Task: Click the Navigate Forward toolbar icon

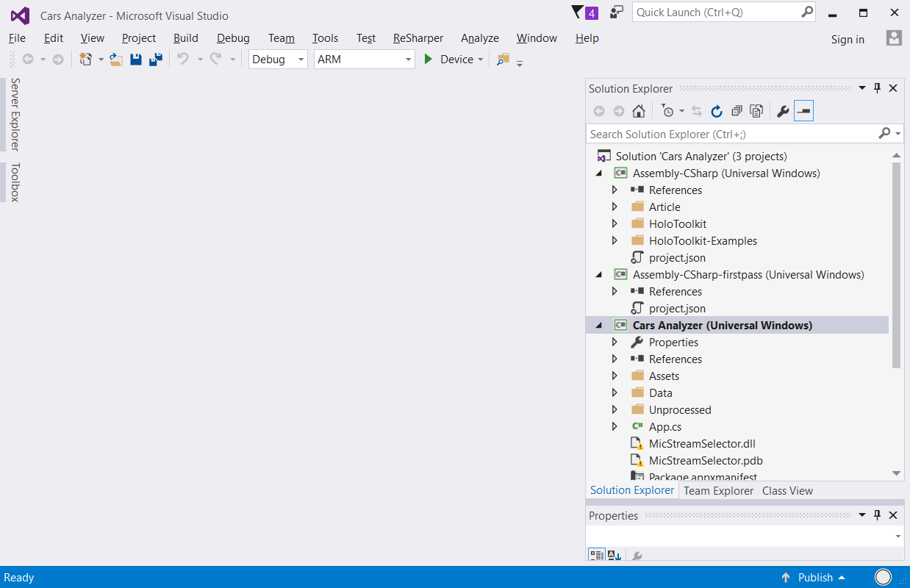Action: [57, 60]
